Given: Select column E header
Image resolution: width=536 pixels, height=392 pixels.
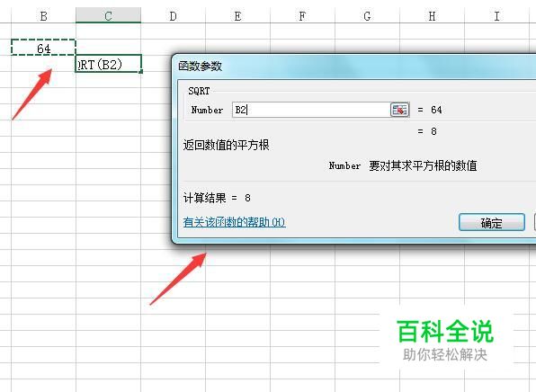Looking at the screenshot, I should click(x=237, y=15).
